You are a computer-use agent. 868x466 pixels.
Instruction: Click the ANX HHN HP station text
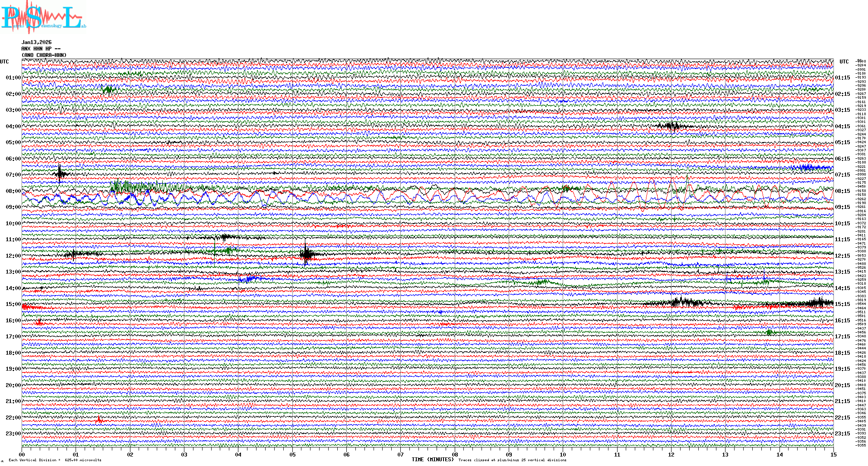(41, 49)
